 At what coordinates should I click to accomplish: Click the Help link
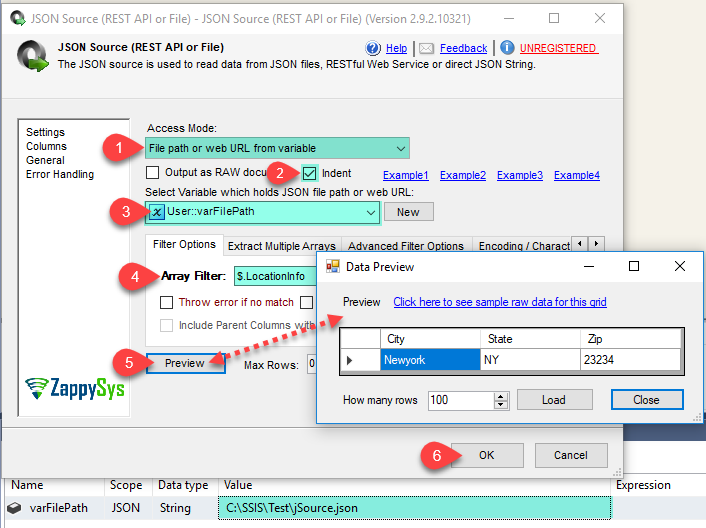[396, 48]
